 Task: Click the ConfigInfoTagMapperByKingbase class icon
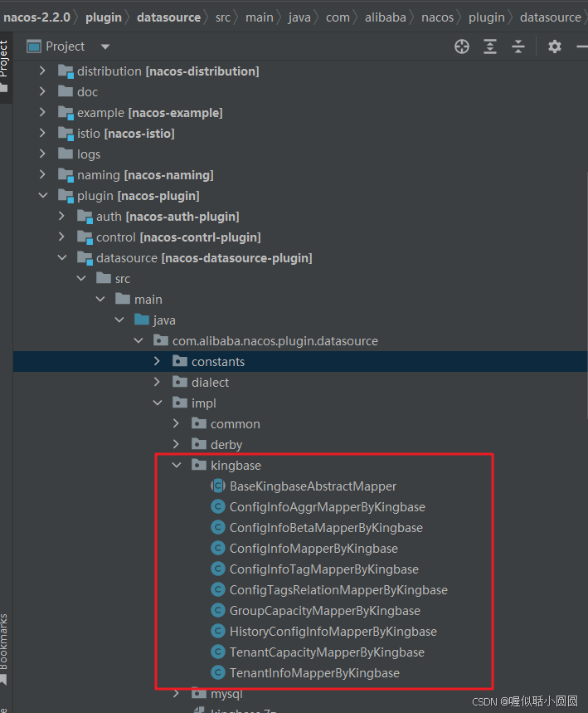(x=218, y=569)
